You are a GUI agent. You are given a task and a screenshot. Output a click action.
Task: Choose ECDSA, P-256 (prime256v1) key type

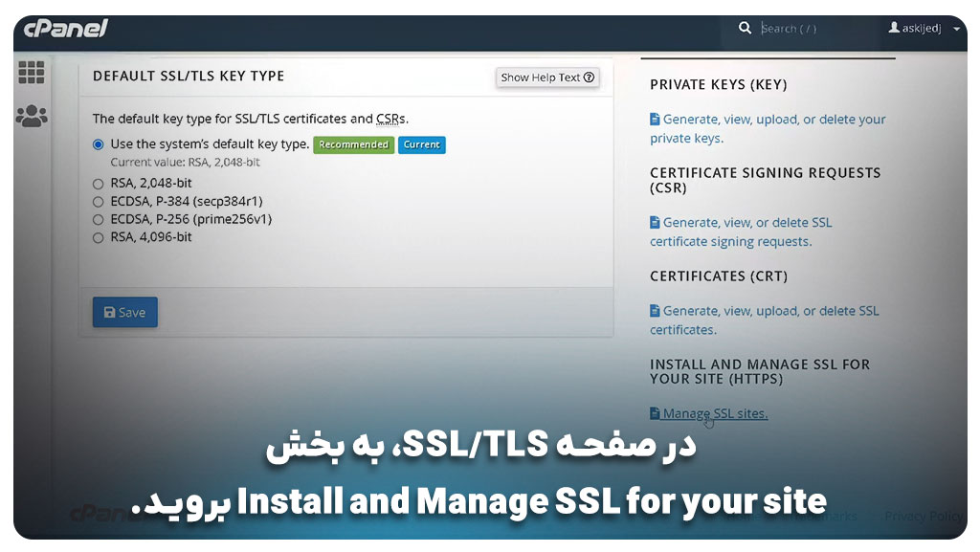pyautogui.click(x=98, y=220)
